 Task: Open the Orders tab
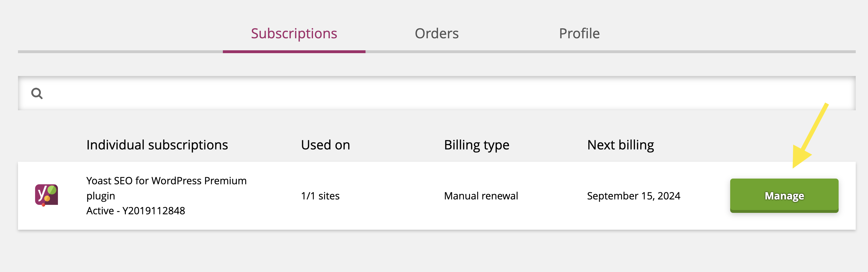point(437,33)
